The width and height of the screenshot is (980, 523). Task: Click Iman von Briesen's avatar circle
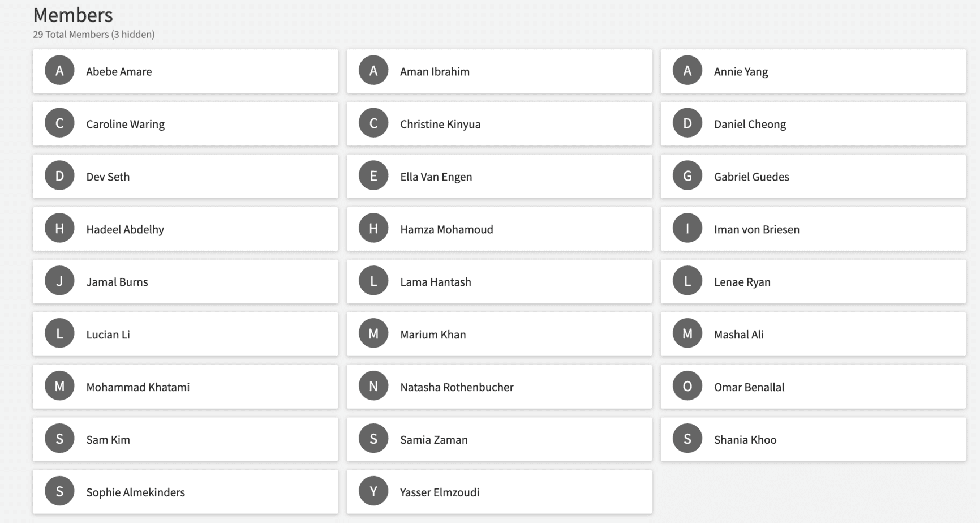[687, 229]
